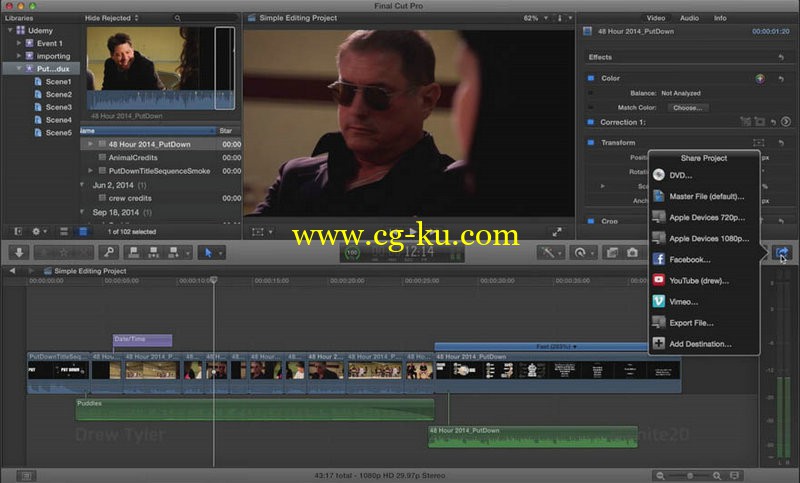Open the keyword editor key icon
This screenshot has height=483, width=800.
point(109,252)
